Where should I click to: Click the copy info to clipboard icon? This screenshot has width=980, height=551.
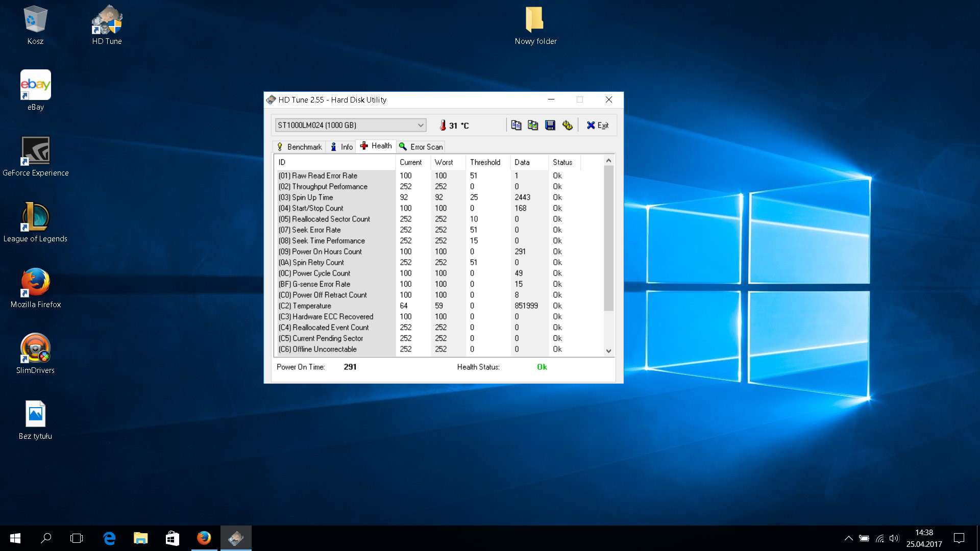[x=516, y=125]
